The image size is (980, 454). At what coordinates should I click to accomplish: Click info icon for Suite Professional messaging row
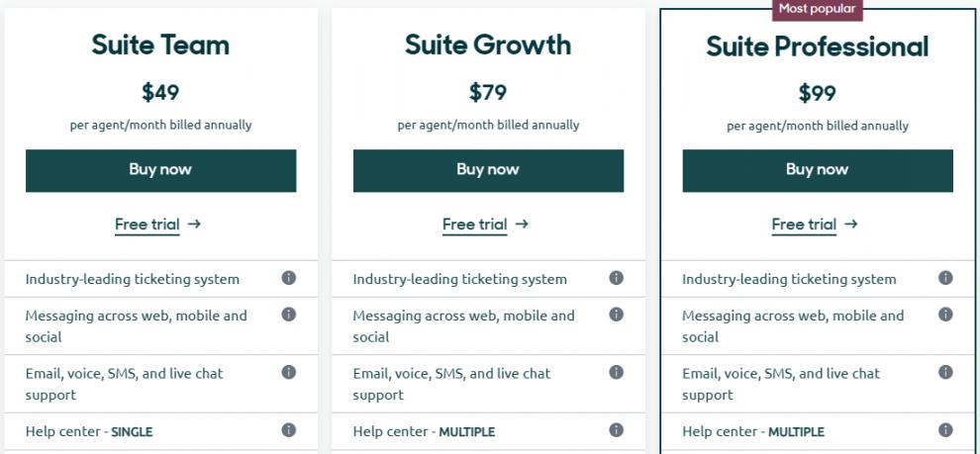tap(945, 315)
